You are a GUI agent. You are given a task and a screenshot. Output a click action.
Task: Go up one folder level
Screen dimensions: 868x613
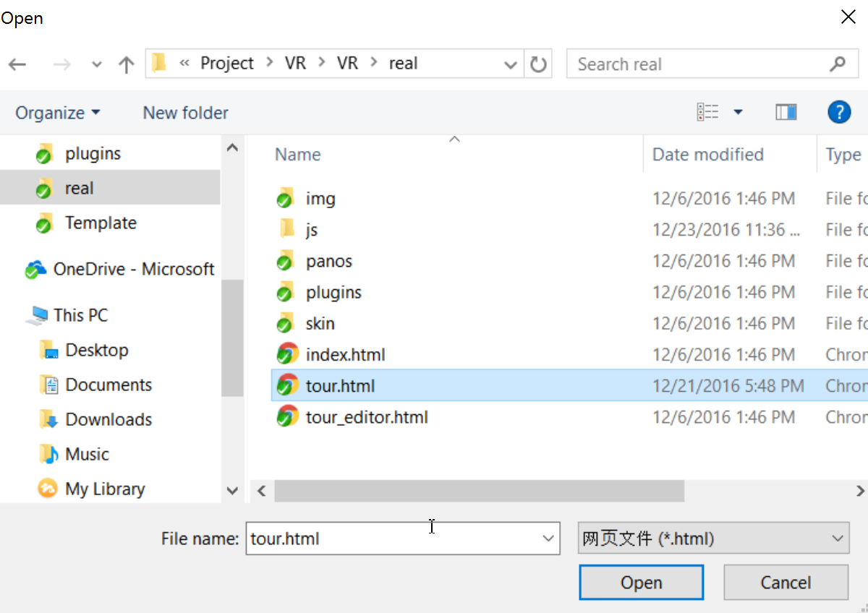point(126,64)
